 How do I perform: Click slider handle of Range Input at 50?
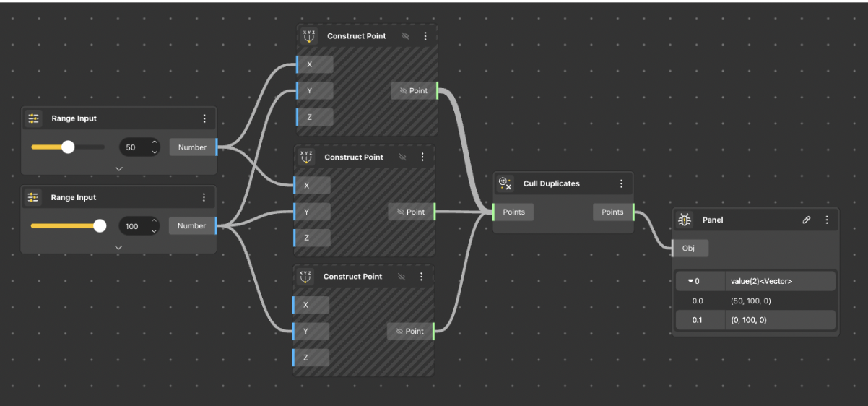point(68,147)
